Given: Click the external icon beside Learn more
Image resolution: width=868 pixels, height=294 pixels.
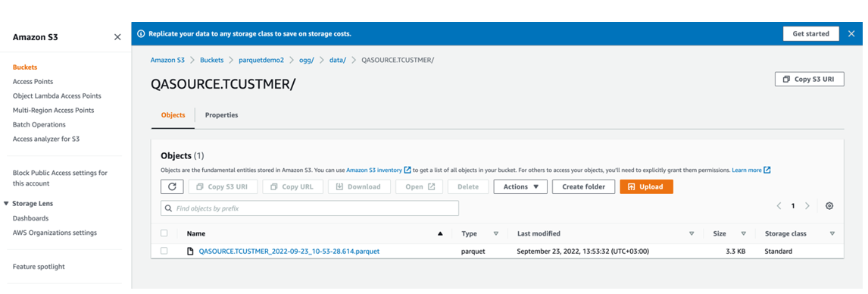Looking at the screenshot, I should pos(767,170).
